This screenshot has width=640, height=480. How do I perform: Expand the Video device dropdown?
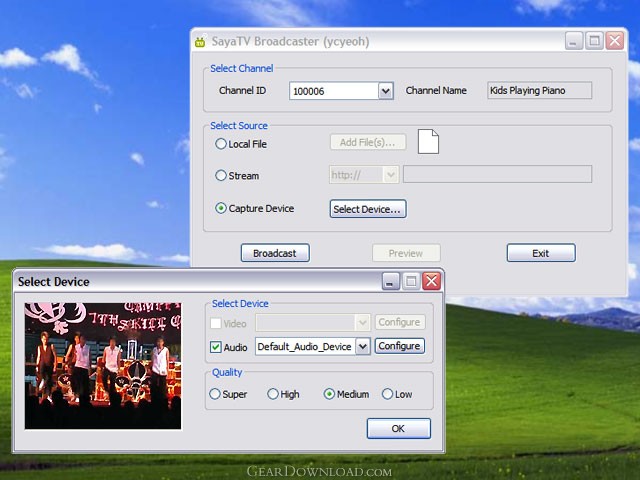pos(362,322)
